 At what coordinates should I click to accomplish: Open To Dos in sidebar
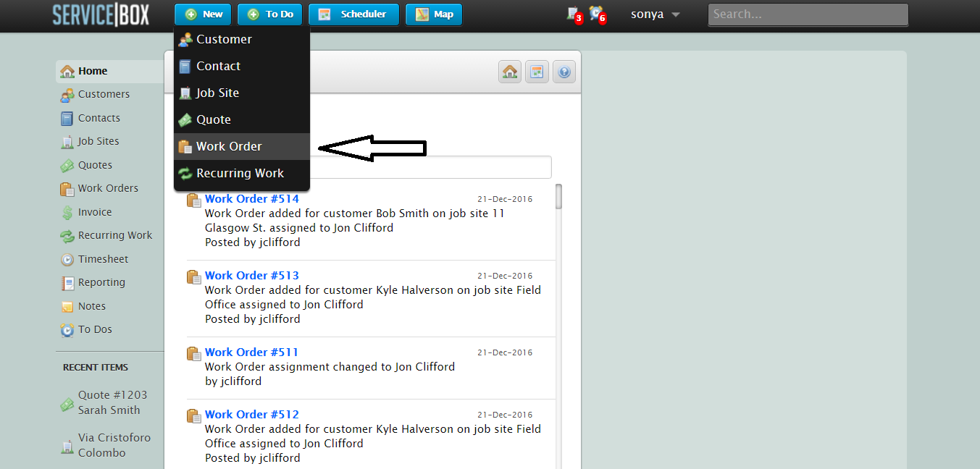(95, 329)
